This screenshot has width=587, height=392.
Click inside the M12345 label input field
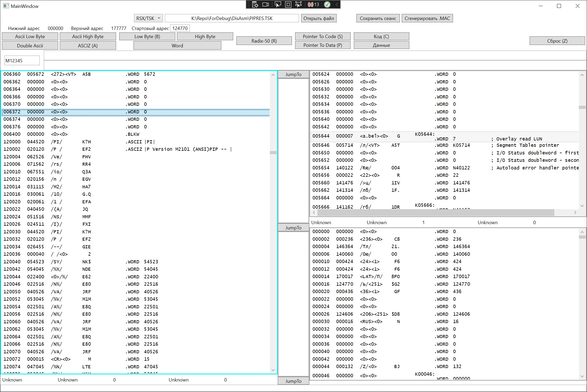pyautogui.click(x=22, y=61)
